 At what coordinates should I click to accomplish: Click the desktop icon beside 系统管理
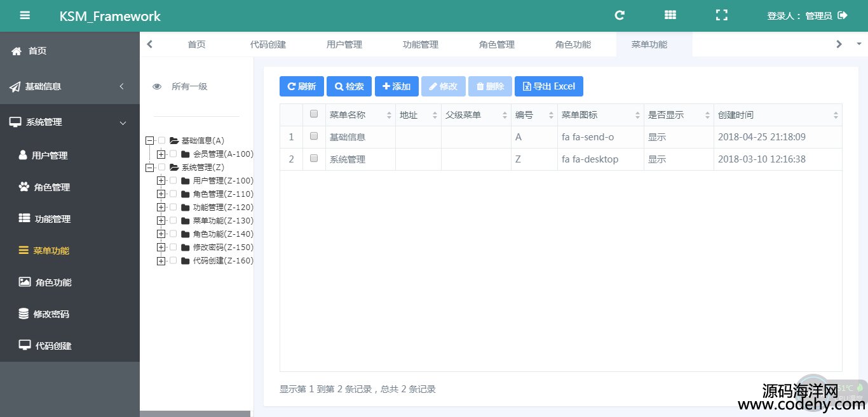(15, 122)
